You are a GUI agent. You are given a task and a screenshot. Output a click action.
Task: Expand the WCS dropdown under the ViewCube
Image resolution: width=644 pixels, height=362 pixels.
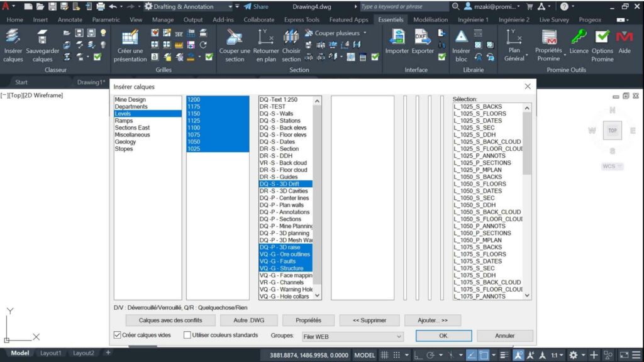coord(612,166)
